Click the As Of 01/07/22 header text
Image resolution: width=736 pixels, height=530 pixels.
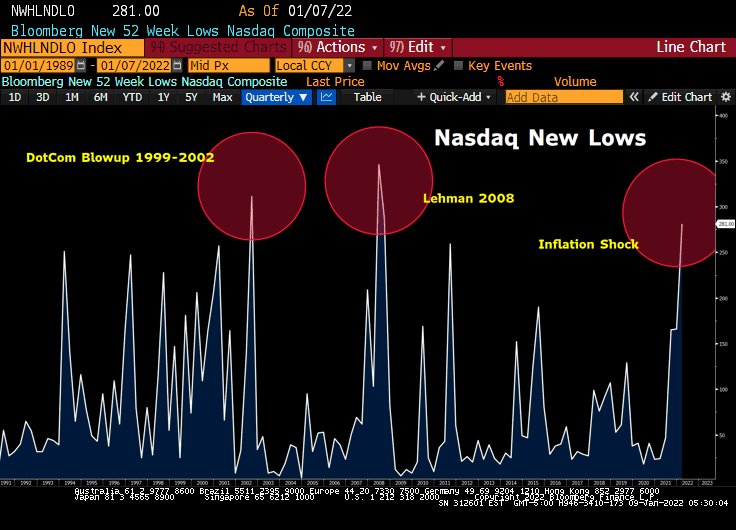tap(295, 10)
